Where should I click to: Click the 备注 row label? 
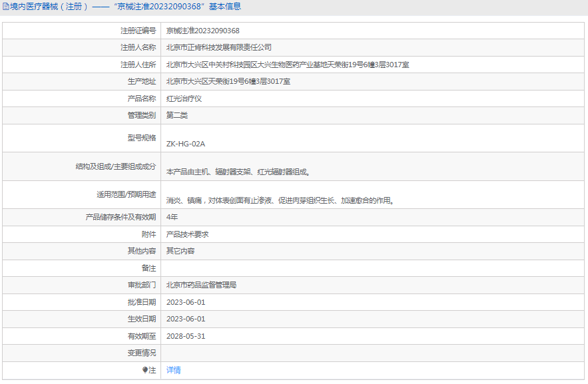tap(149, 268)
